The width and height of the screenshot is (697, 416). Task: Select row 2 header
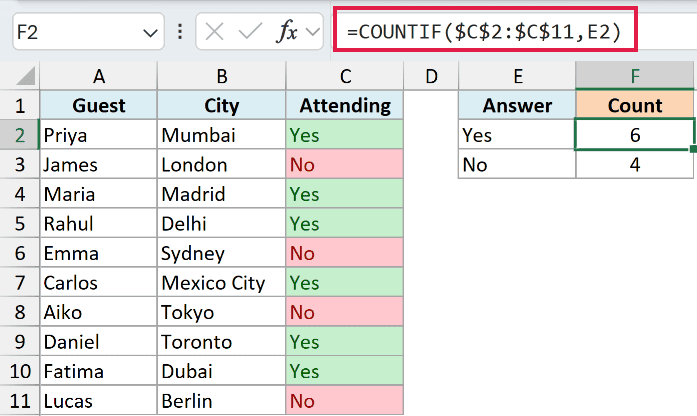(20, 135)
